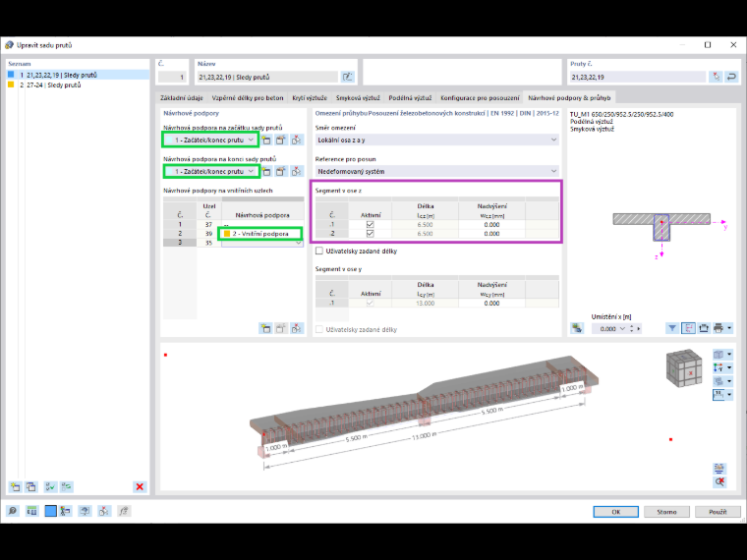Select members individually icon beside Pruty č.
Image resolution: width=747 pixels, height=560 pixels.
pos(716,77)
